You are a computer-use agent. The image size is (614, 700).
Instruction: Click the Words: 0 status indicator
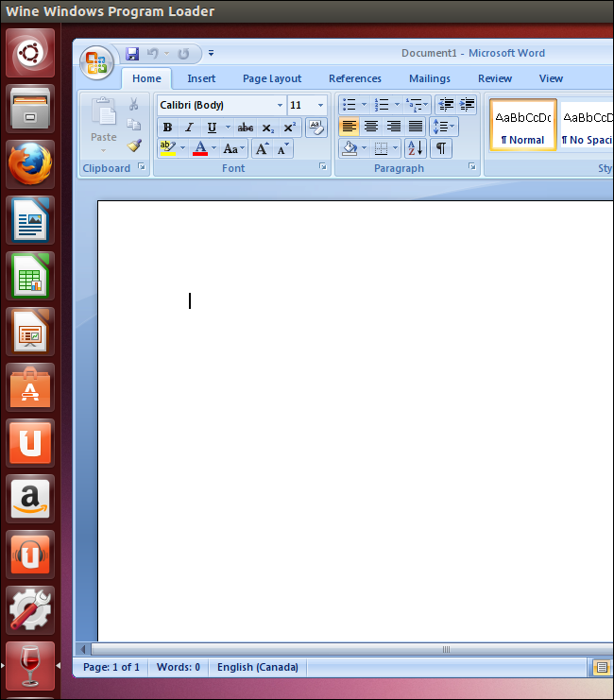tap(178, 667)
